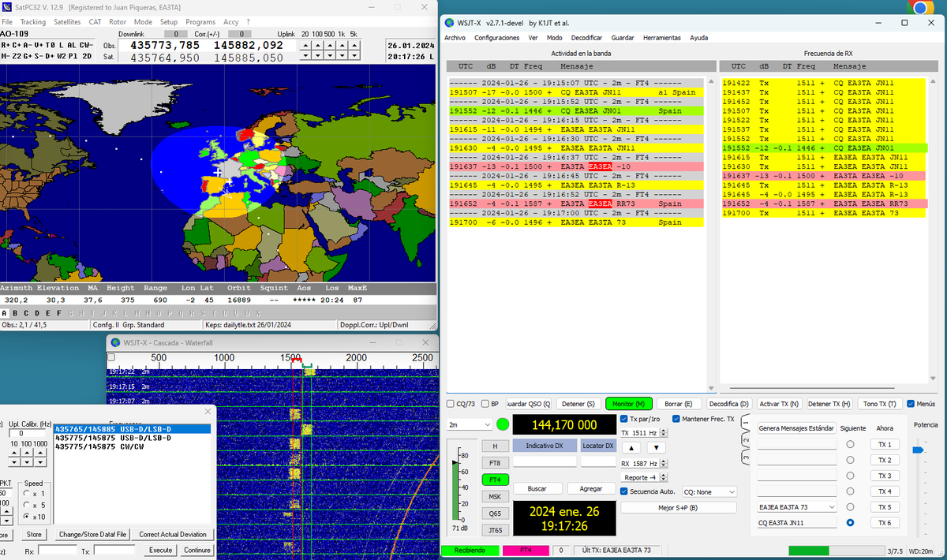Open the Herramientas menu
The height and width of the screenshot is (560, 947).
coord(663,37)
